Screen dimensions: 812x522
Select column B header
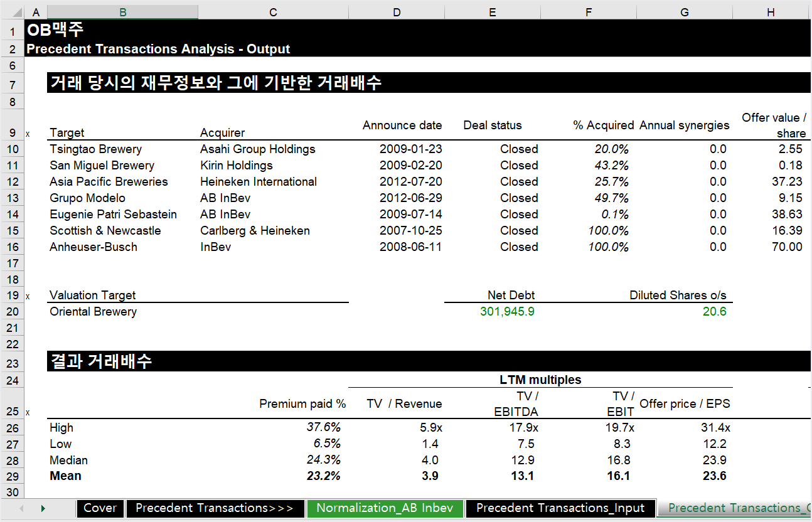click(122, 13)
